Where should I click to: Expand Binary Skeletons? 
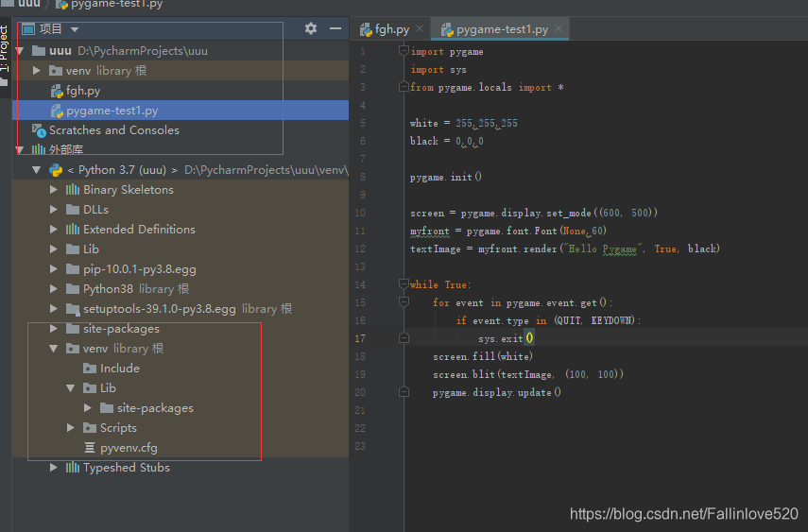pyautogui.click(x=54, y=190)
